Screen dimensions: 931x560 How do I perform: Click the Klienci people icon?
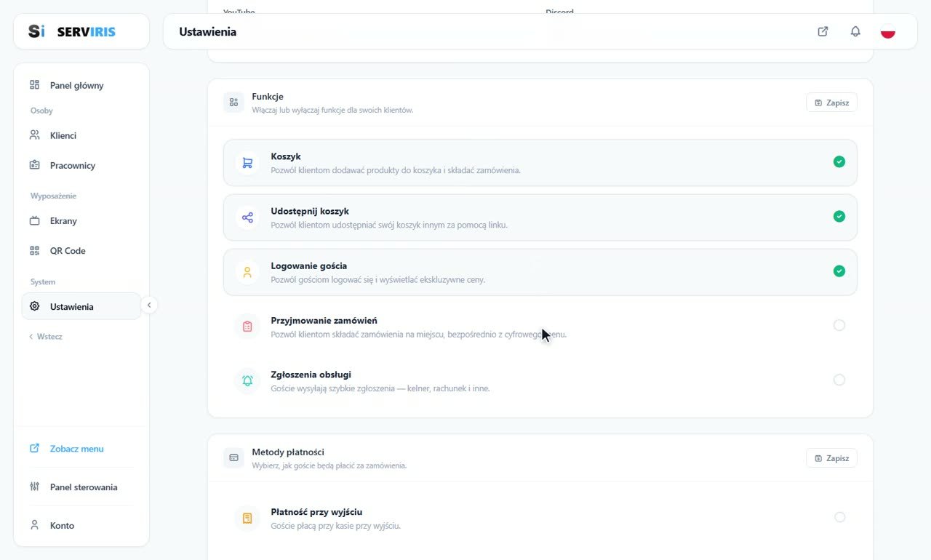coord(34,135)
